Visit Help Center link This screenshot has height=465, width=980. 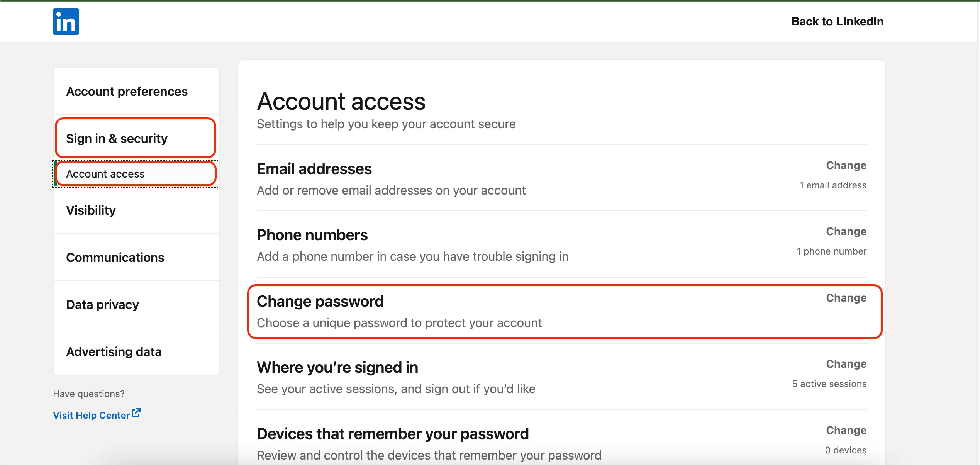(91, 415)
